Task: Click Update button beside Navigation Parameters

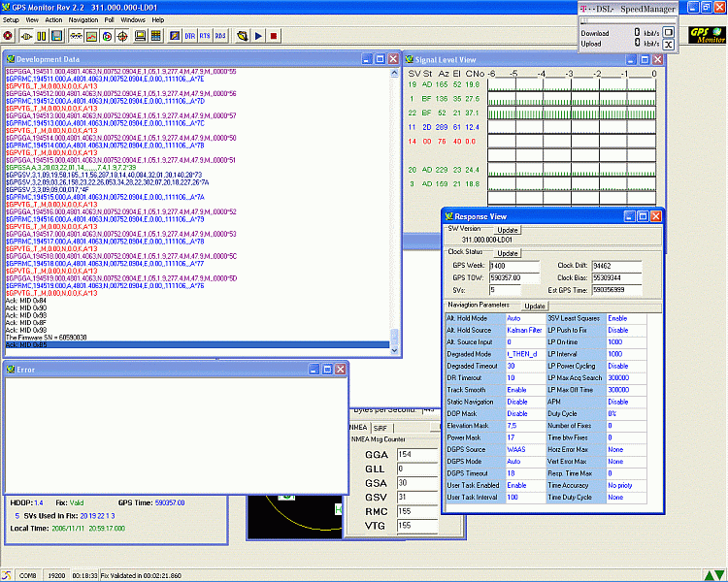Action: tap(535, 306)
